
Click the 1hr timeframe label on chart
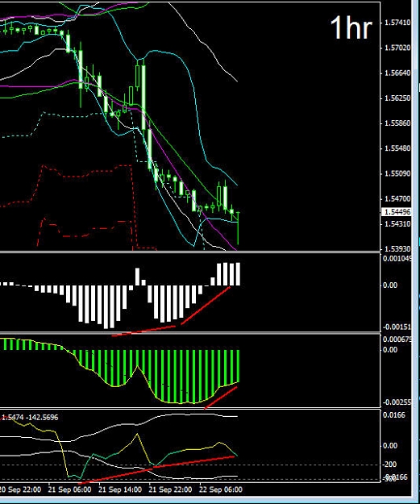click(x=351, y=28)
